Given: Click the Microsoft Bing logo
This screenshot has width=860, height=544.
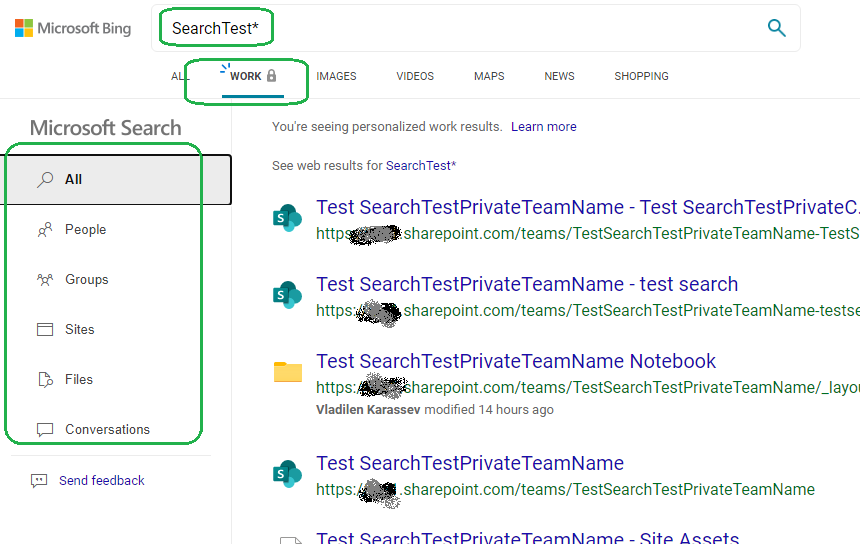Looking at the screenshot, I should (x=73, y=28).
